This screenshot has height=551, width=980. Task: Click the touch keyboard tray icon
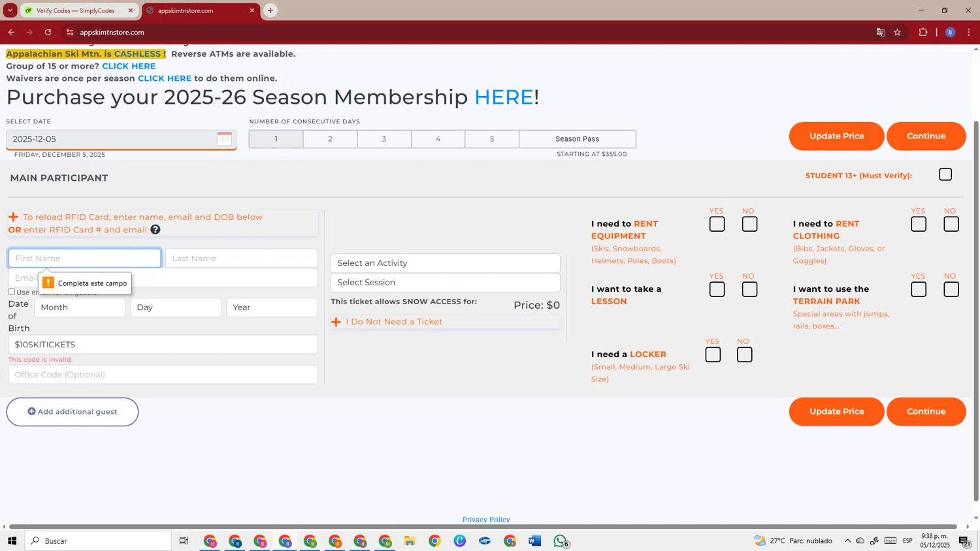pyautogui.click(x=890, y=541)
